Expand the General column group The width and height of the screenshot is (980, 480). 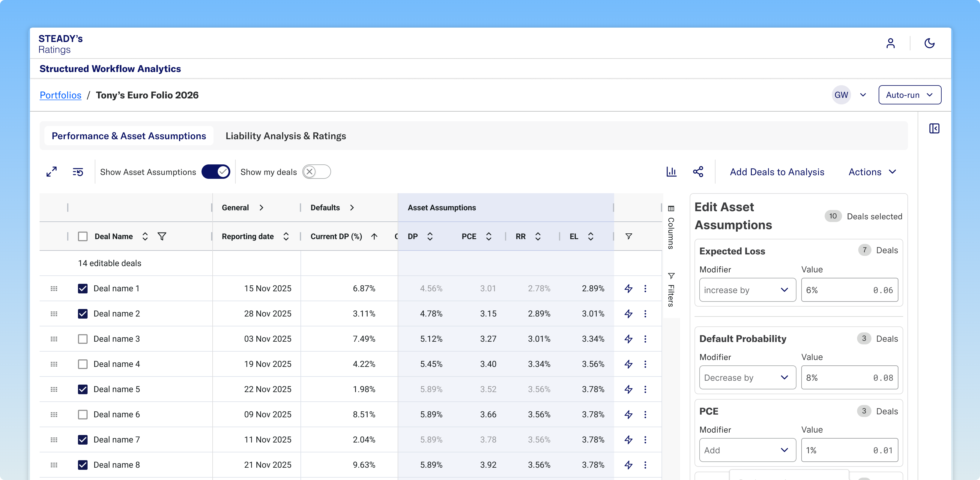(x=261, y=208)
